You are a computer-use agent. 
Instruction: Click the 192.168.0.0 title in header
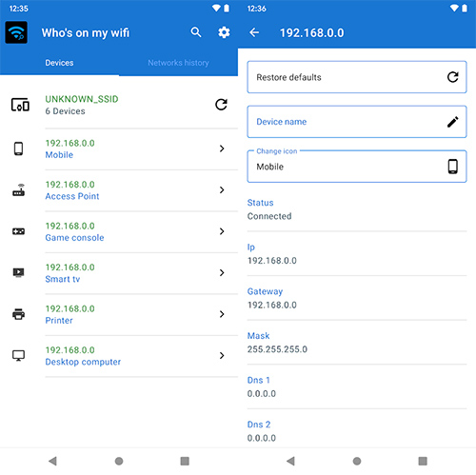311,32
